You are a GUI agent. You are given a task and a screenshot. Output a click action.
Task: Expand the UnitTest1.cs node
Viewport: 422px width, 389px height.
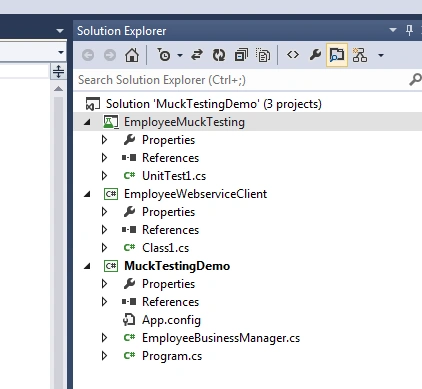104,176
